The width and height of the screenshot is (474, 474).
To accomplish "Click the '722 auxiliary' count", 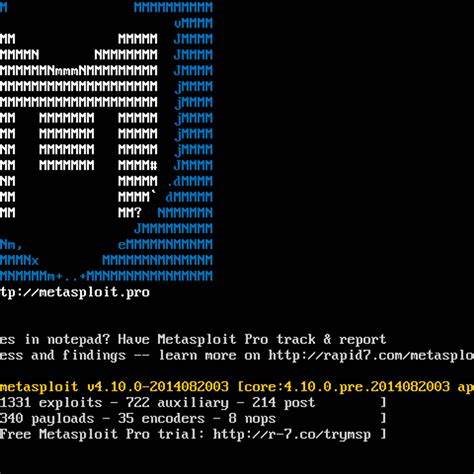I will 177,403.
